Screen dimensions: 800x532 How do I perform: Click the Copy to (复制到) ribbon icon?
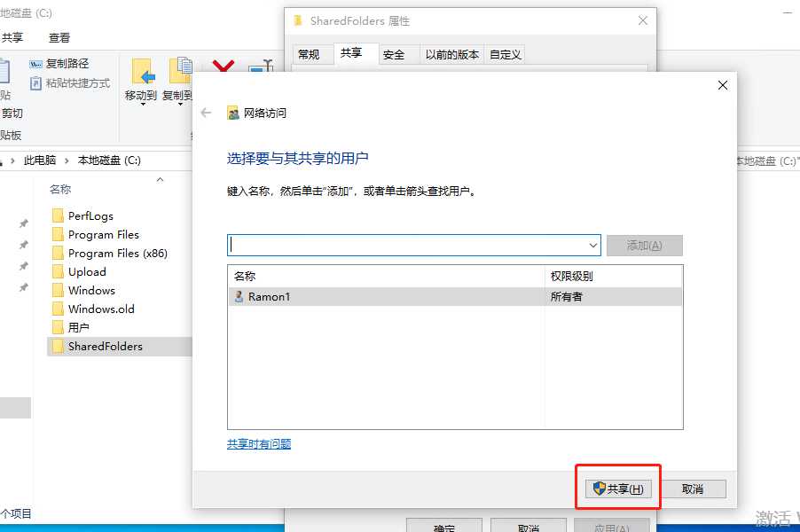(179, 70)
